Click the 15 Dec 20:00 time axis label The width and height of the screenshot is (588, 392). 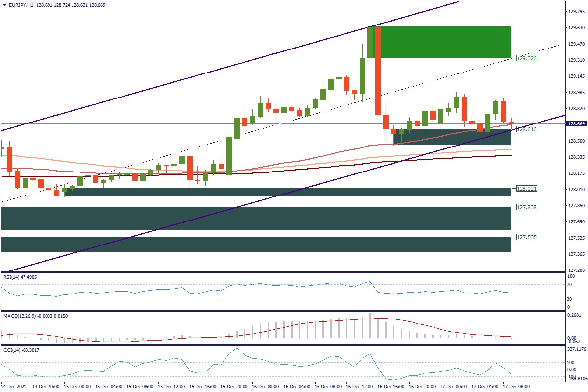[x=236, y=387]
